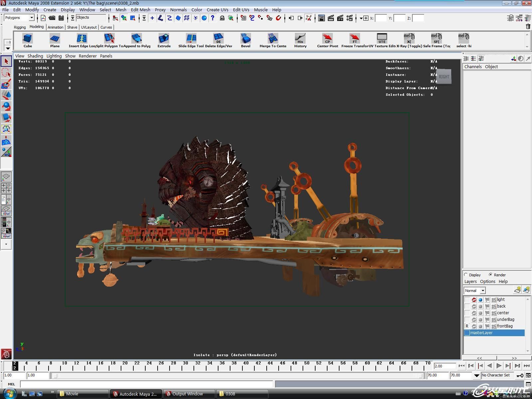Image resolution: width=532 pixels, height=399 pixels.
Task: Click go to end of range button
Action: click(x=527, y=366)
